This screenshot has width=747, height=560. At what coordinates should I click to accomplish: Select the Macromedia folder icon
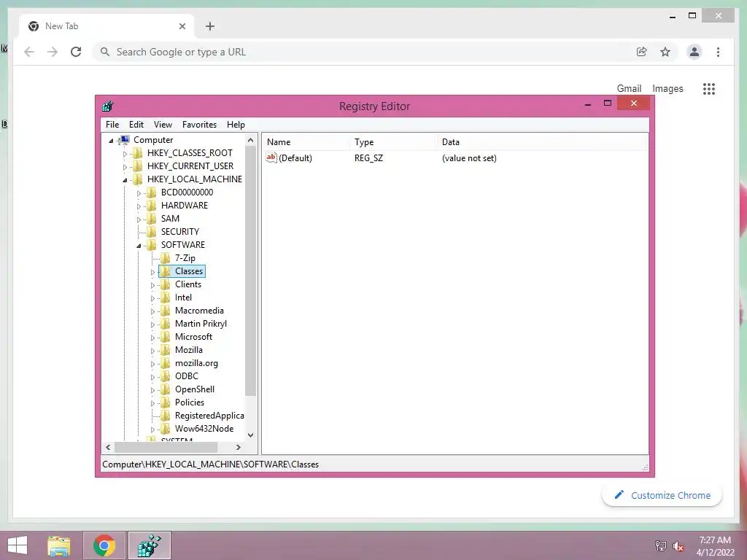166,311
